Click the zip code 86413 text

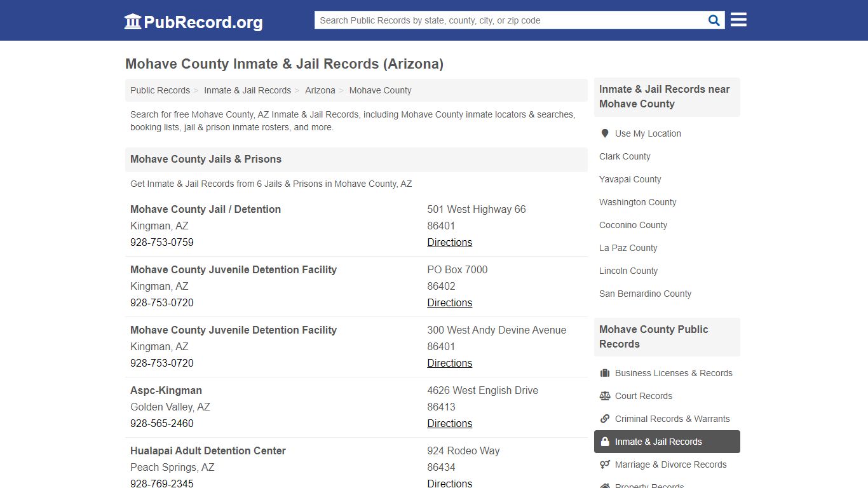point(441,407)
